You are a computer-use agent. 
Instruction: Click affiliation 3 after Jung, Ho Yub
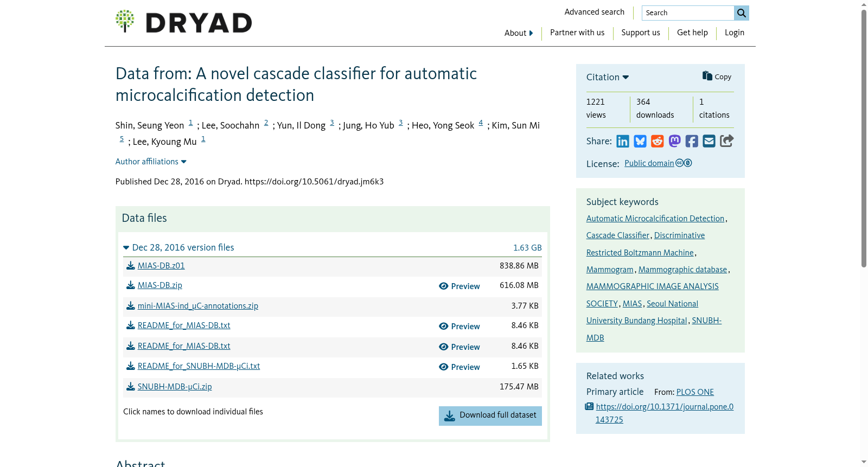(401, 123)
